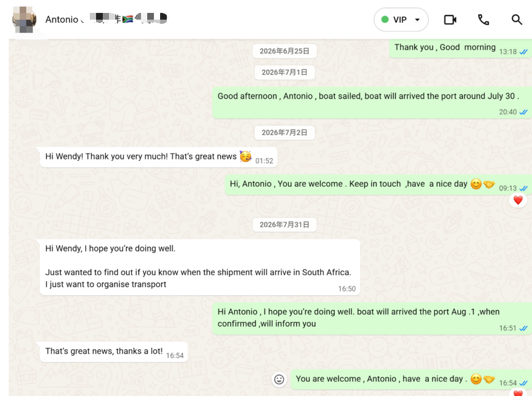Viewport: 532px width, 396px height.
Task: Select the 2026年6月25日 date chip
Action: (x=284, y=51)
